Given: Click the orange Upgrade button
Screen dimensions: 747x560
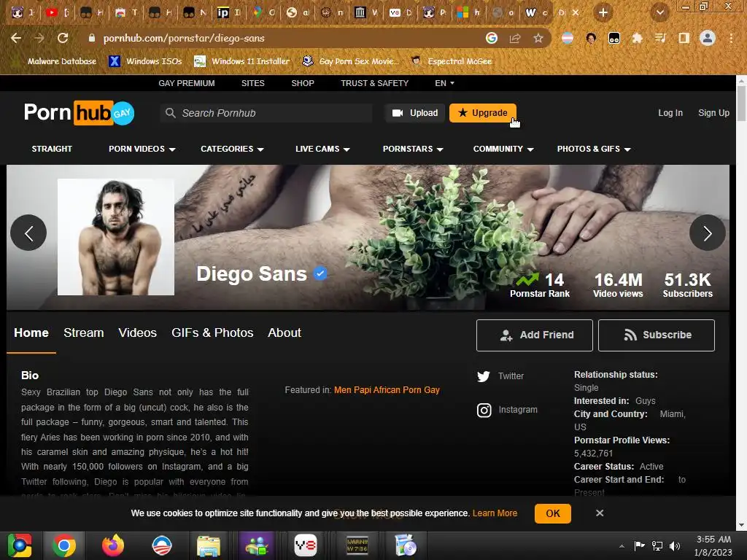Looking at the screenshot, I should click(483, 113).
